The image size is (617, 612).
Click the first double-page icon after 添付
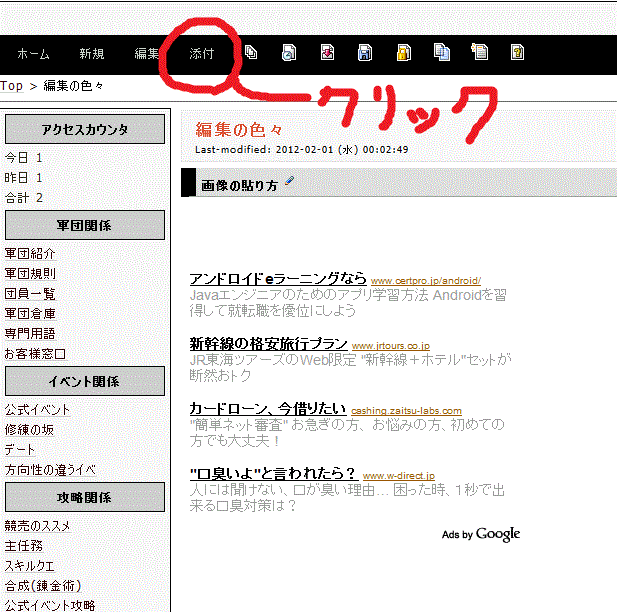pyautogui.click(x=251, y=53)
